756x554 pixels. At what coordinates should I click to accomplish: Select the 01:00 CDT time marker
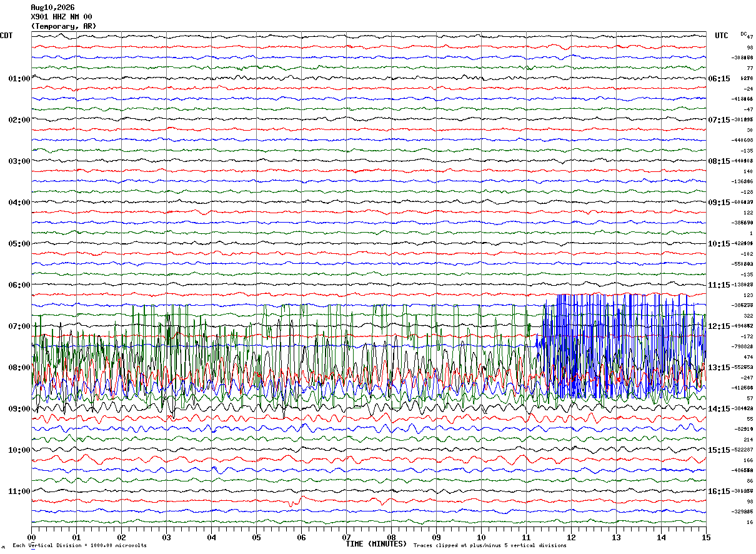pyautogui.click(x=19, y=79)
